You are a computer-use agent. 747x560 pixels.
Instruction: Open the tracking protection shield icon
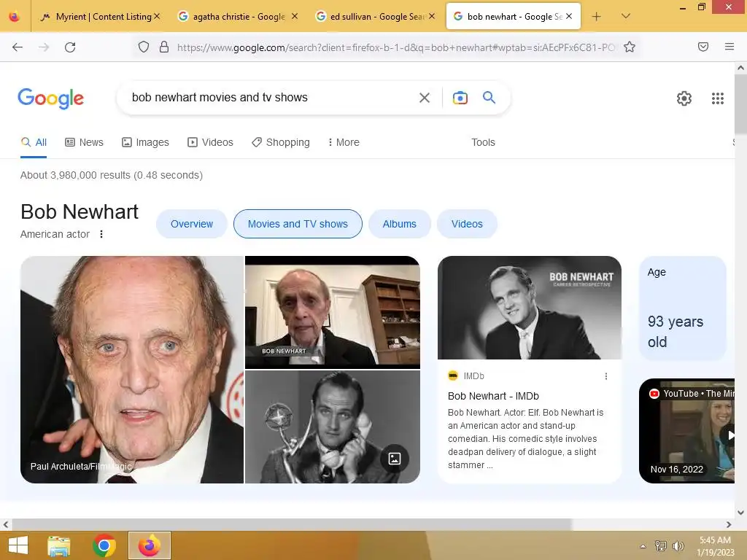click(144, 47)
